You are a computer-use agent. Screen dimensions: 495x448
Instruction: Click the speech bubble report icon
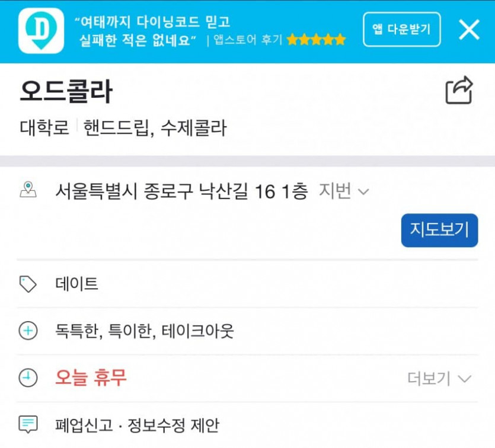tap(28, 424)
